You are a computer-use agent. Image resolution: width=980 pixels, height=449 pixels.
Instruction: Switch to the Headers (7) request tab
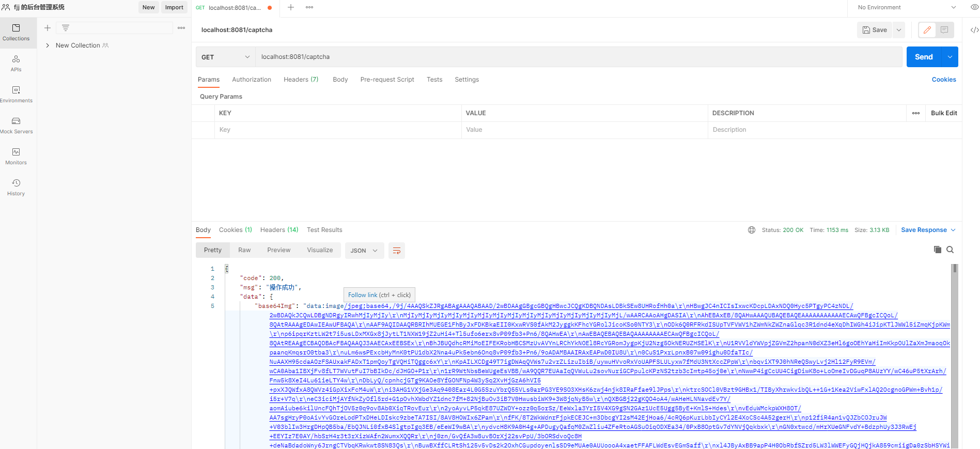pos(301,80)
